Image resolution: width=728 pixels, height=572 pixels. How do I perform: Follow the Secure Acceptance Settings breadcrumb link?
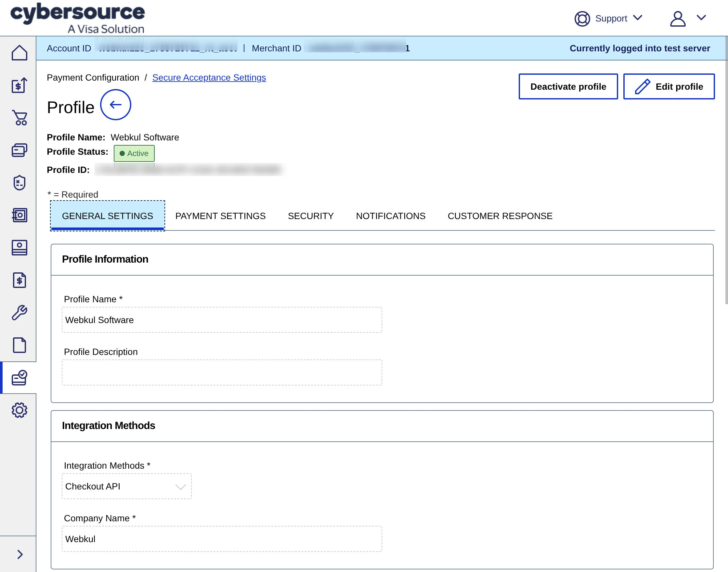click(209, 78)
